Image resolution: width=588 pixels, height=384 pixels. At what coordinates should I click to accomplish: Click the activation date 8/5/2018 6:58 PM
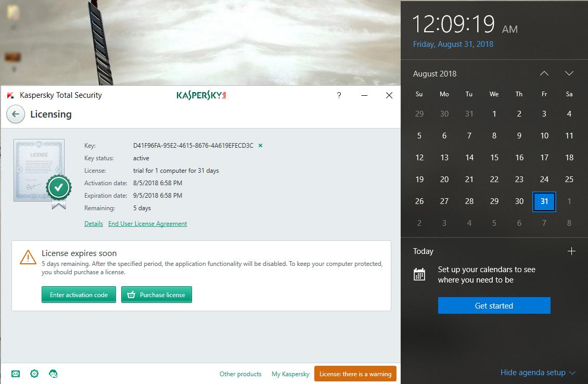tap(158, 183)
